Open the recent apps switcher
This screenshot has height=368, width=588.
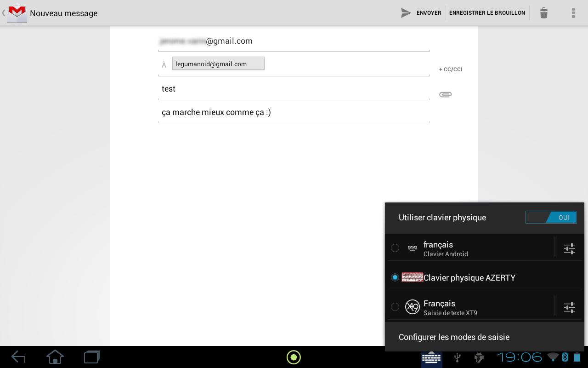click(x=92, y=357)
